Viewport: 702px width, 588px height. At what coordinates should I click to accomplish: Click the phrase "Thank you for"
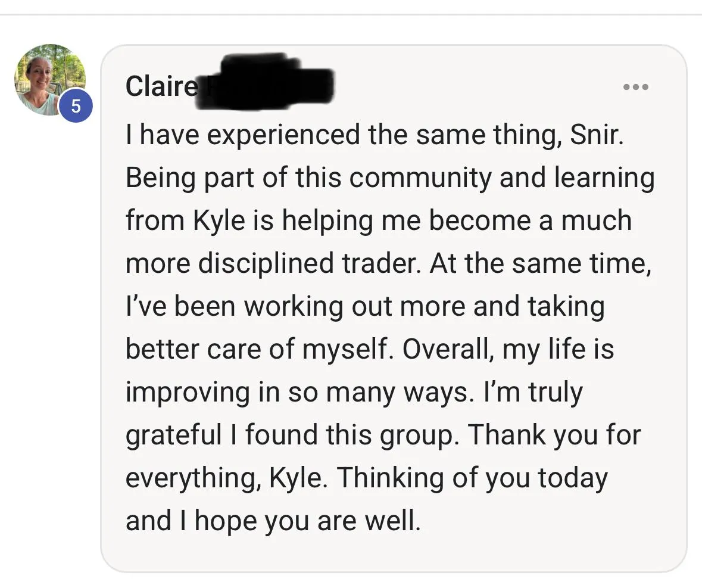554,435
